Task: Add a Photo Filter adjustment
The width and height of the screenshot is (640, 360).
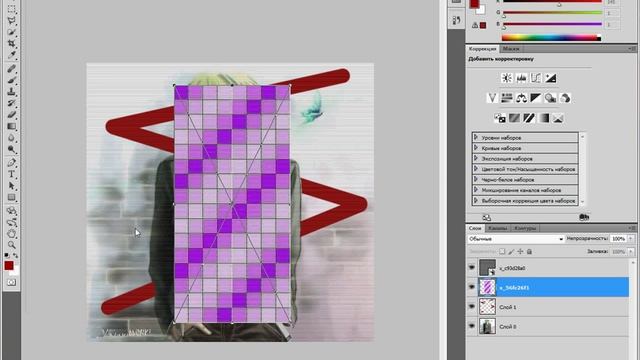Action: pos(550,98)
